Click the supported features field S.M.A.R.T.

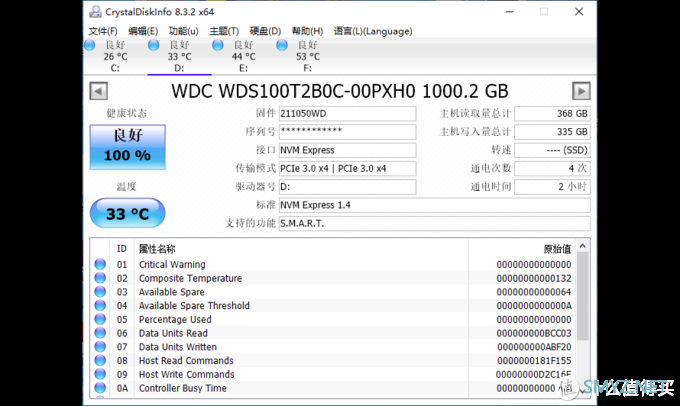(x=435, y=223)
